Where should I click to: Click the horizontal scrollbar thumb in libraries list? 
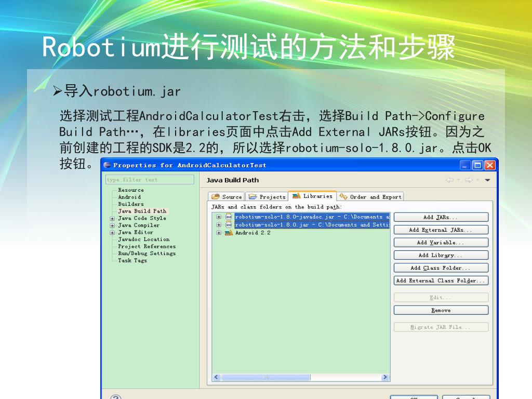coord(265,377)
